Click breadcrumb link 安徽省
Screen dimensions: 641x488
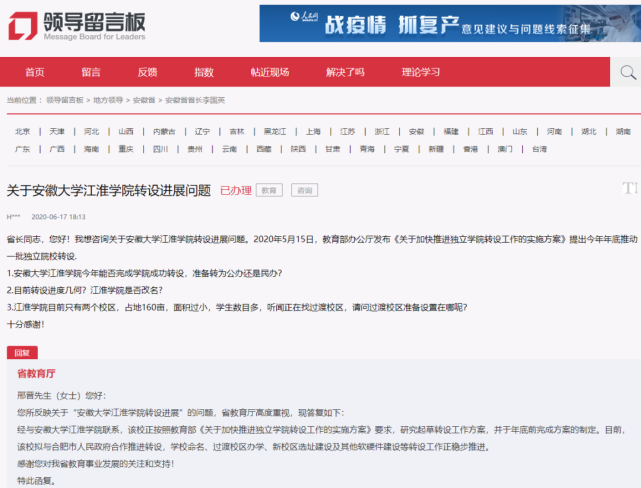click(144, 100)
